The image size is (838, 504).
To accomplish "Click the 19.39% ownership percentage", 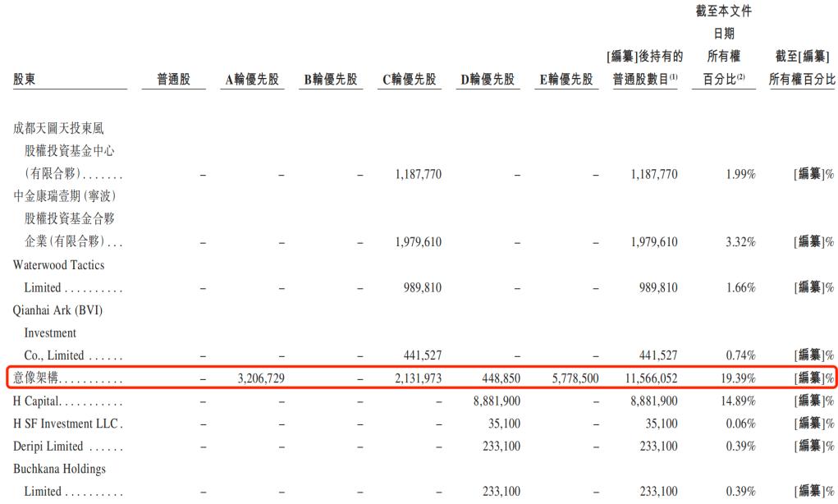I will tap(738, 378).
